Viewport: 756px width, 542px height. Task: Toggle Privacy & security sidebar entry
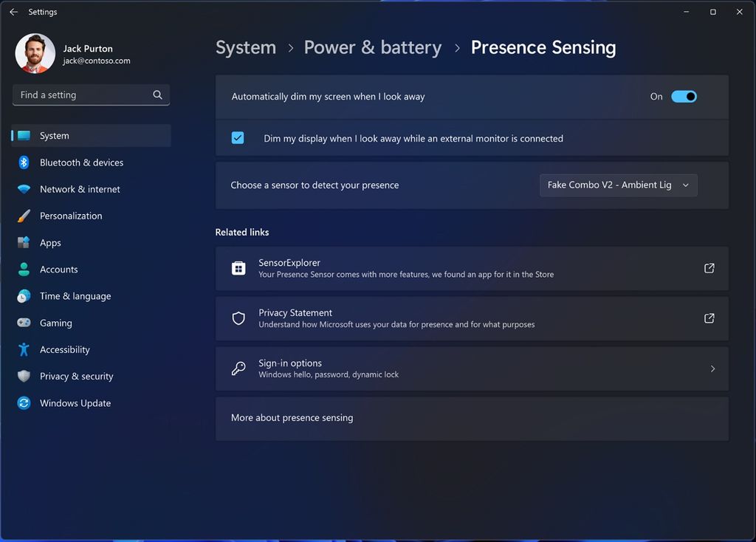click(76, 376)
